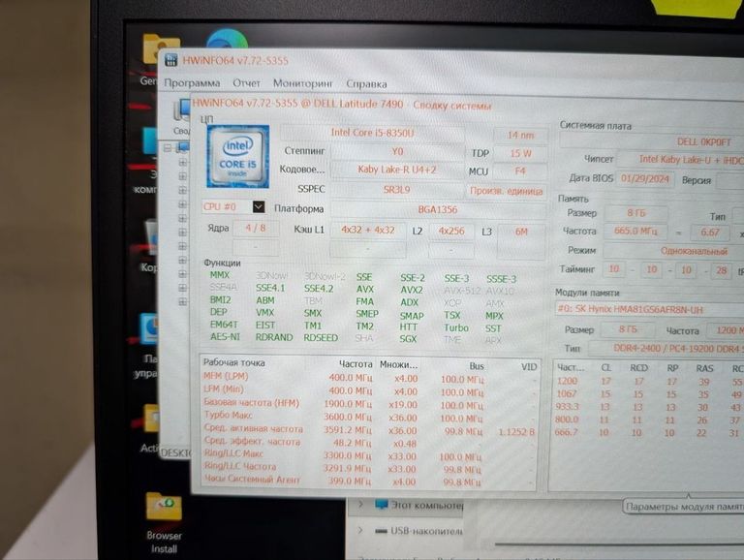Screen dimensions: 744x560
Task: Expand 'USB-накопитель' chevron in Explorer
Action: (x=360, y=530)
